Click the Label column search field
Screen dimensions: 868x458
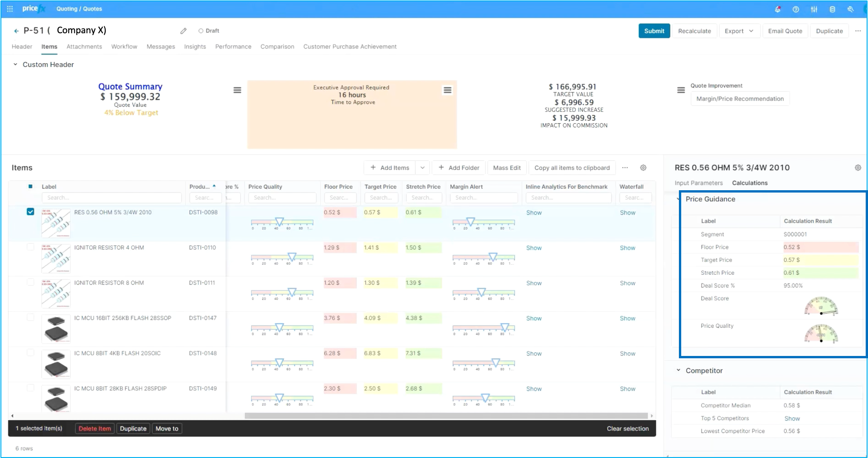111,198
